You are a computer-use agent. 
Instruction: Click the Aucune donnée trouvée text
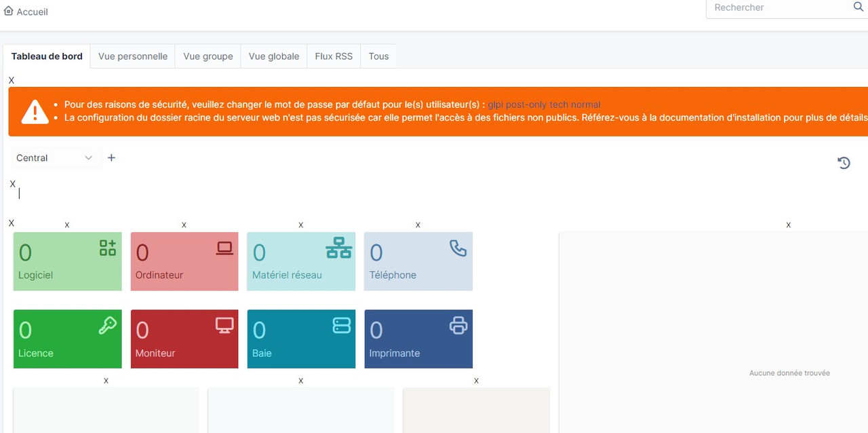click(x=789, y=373)
